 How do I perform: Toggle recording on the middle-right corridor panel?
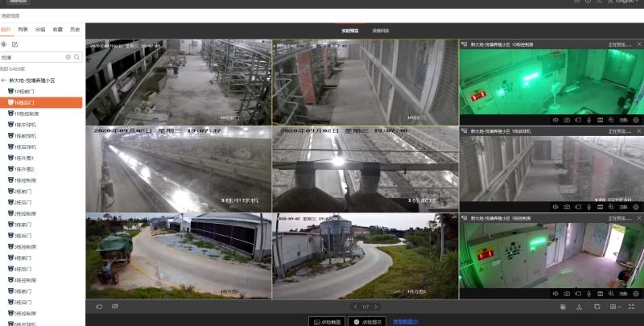point(578,207)
